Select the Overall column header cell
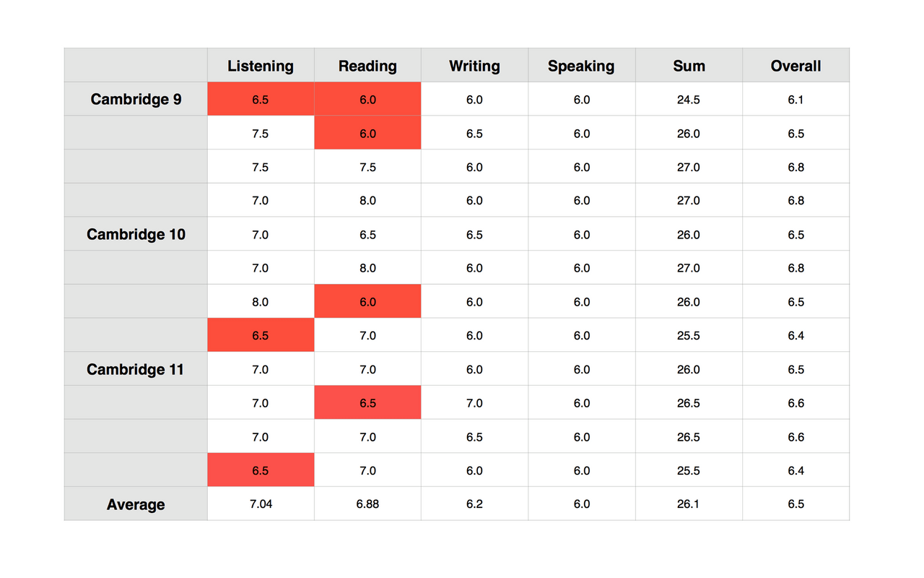The image size is (924, 578). [x=796, y=66]
